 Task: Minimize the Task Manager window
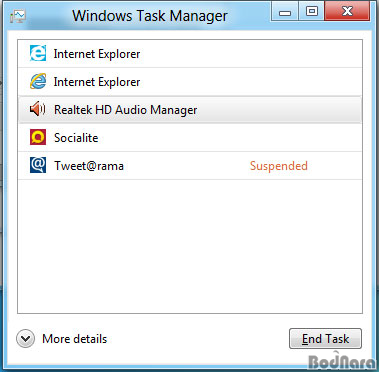pos(285,11)
